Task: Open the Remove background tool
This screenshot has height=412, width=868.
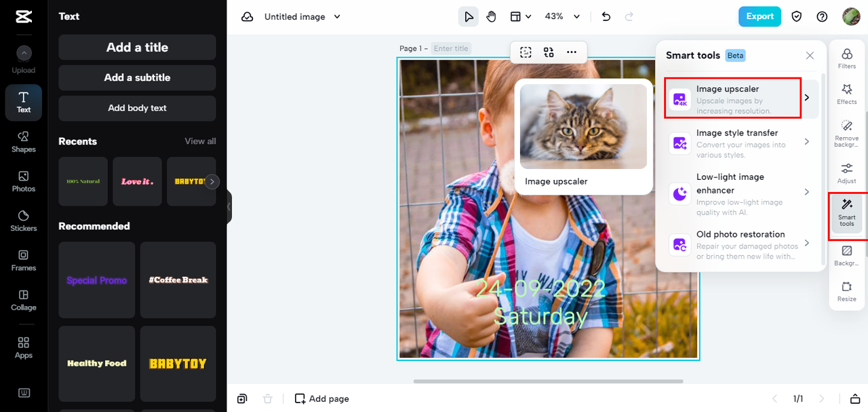Action: coord(847,133)
